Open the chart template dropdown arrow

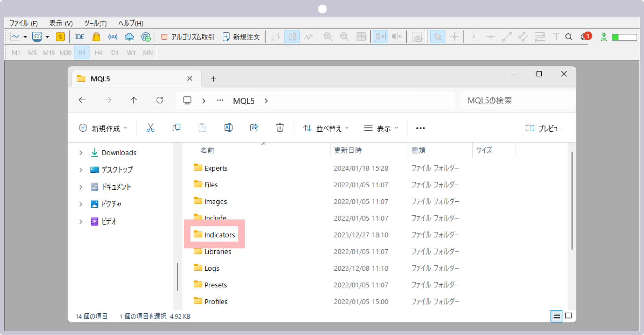point(47,37)
